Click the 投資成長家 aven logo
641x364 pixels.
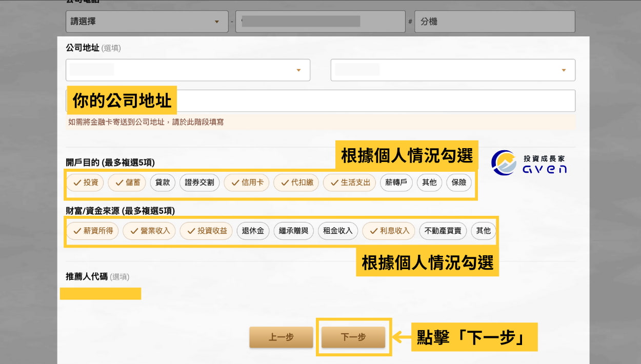point(529,163)
